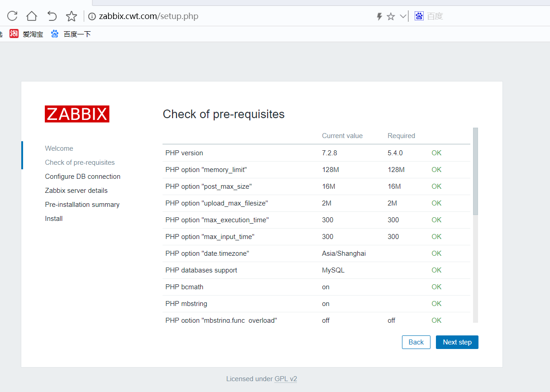Click PHP option "max_input_time" row label
The image size is (550, 392).
pyautogui.click(x=210, y=237)
